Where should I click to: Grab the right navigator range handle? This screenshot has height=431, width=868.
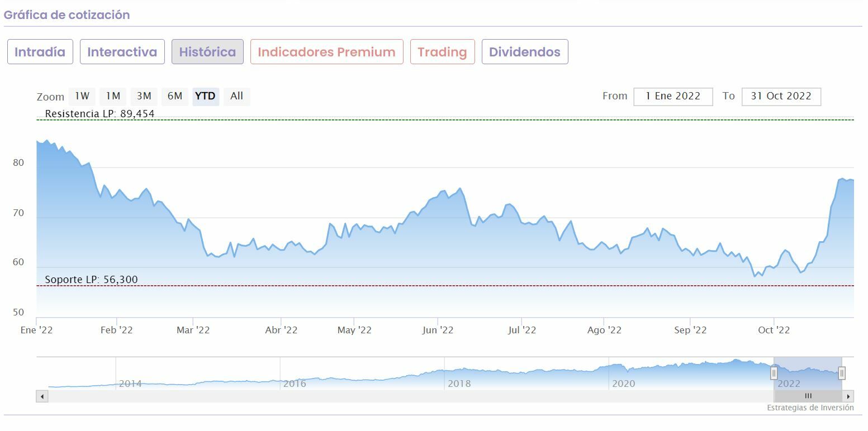click(x=842, y=373)
